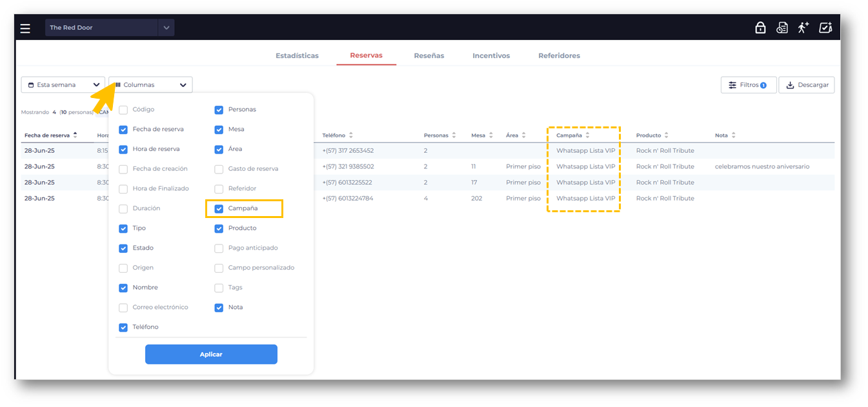Sort the Campaña column header

pyautogui.click(x=587, y=135)
